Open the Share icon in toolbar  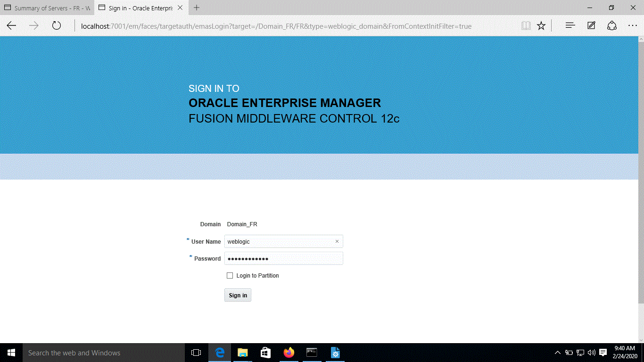[612, 26]
